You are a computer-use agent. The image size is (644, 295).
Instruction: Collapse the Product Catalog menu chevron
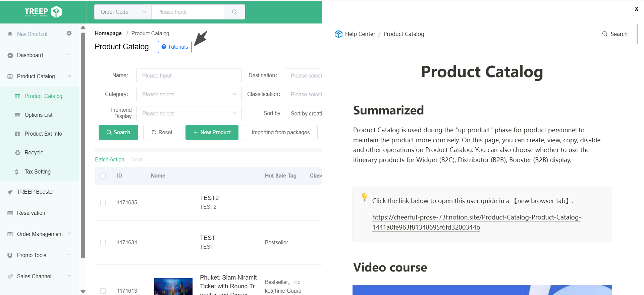(69, 76)
